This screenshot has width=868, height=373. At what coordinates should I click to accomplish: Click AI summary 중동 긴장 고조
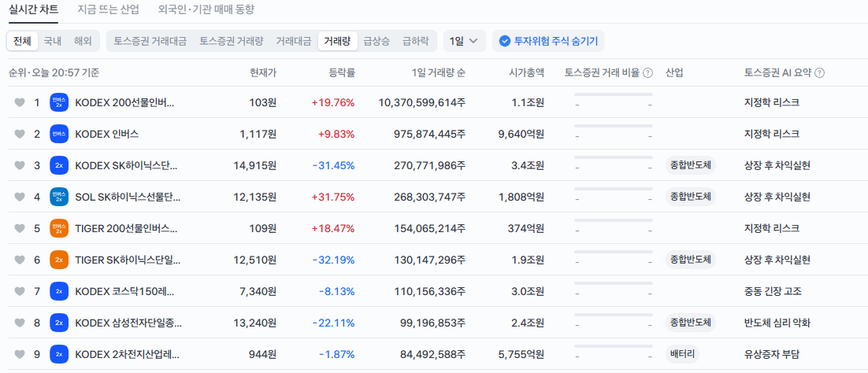[x=773, y=291]
